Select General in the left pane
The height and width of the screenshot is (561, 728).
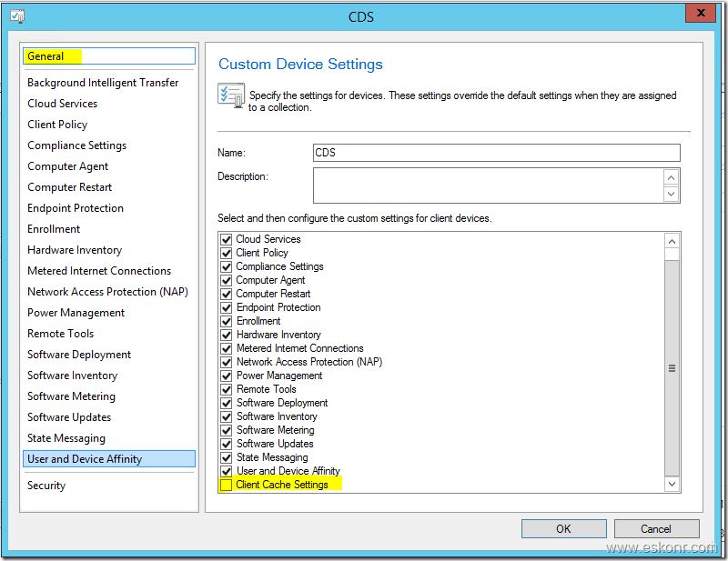[45, 56]
